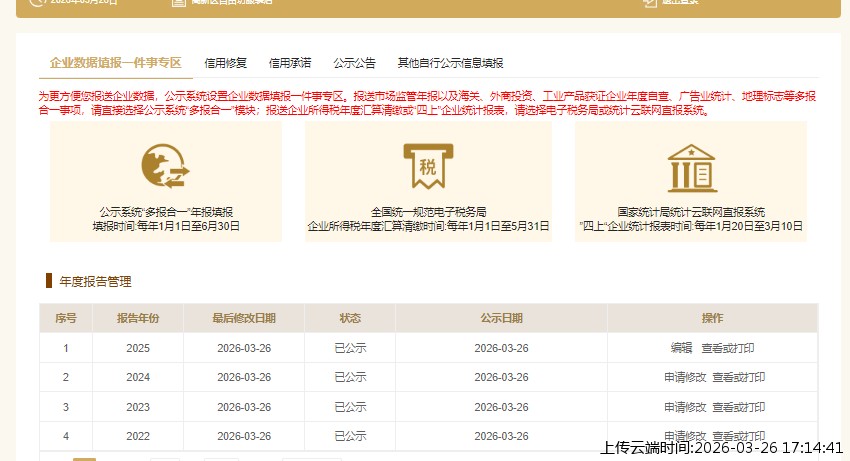Open the 税 tax bureau icon
The image size is (850, 461).
click(x=428, y=166)
